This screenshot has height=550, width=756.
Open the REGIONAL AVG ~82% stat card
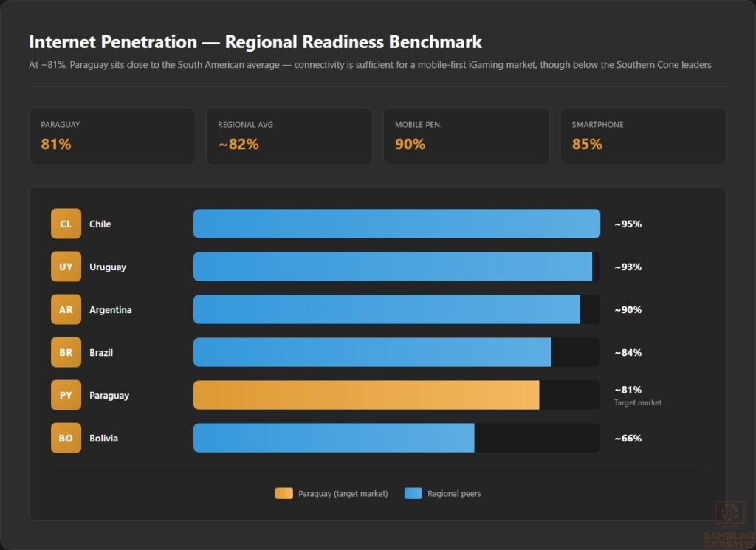[x=289, y=136]
